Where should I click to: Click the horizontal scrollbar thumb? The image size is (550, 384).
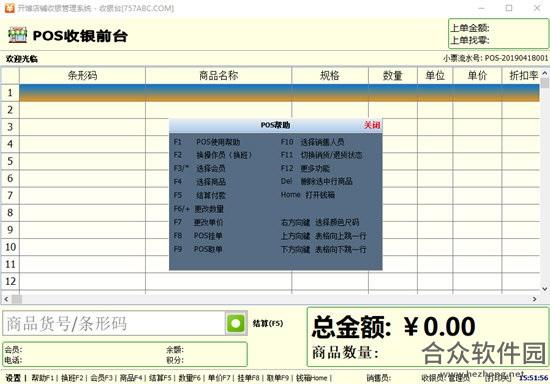[17, 299]
